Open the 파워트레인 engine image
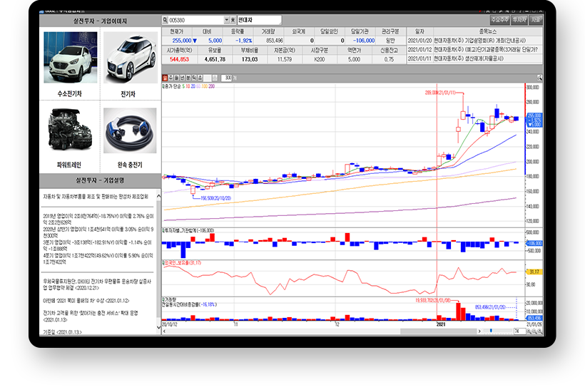585x392 pixels. pos(70,129)
